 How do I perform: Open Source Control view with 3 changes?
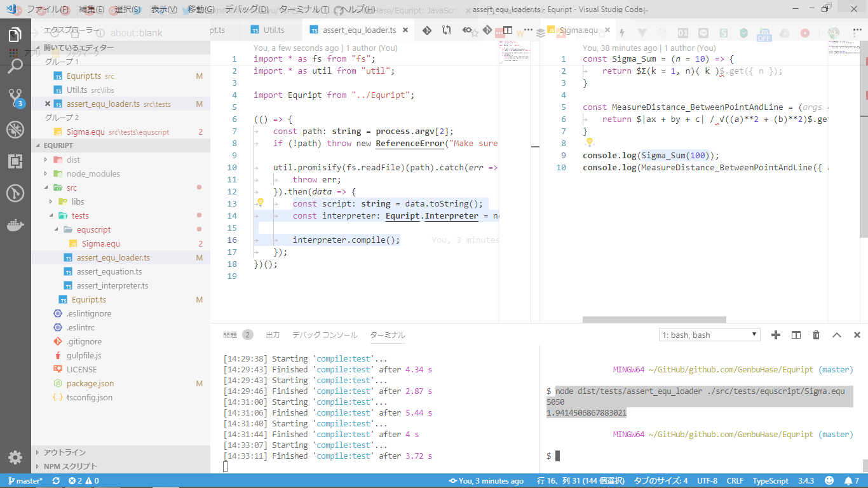[x=15, y=98]
